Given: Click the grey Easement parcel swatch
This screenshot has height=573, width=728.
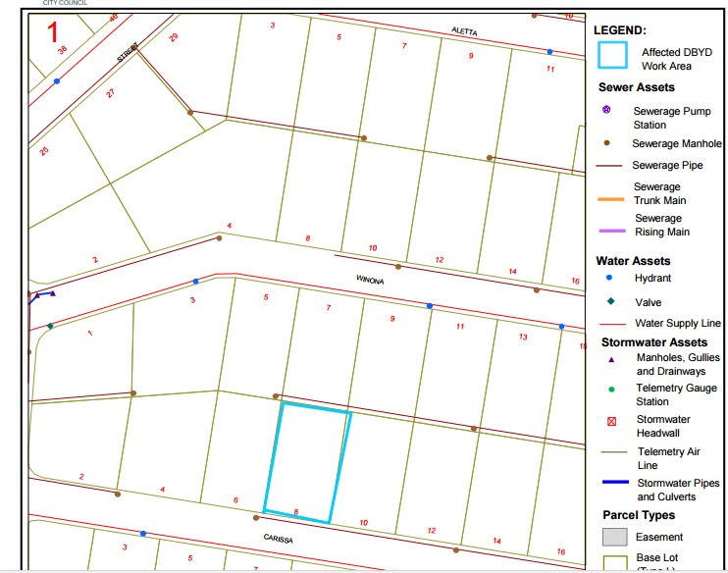Looking at the screenshot, I should pyautogui.click(x=615, y=537).
